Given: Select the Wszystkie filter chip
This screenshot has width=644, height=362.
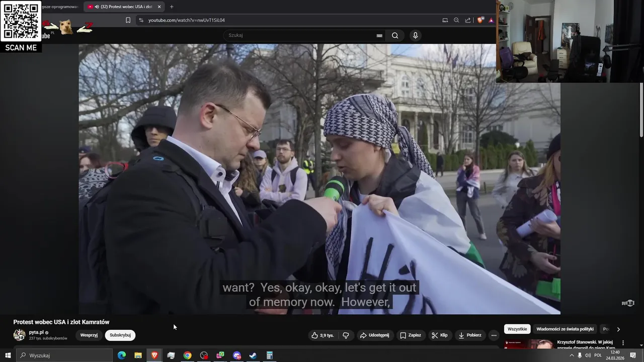Looking at the screenshot, I should click(517, 329).
